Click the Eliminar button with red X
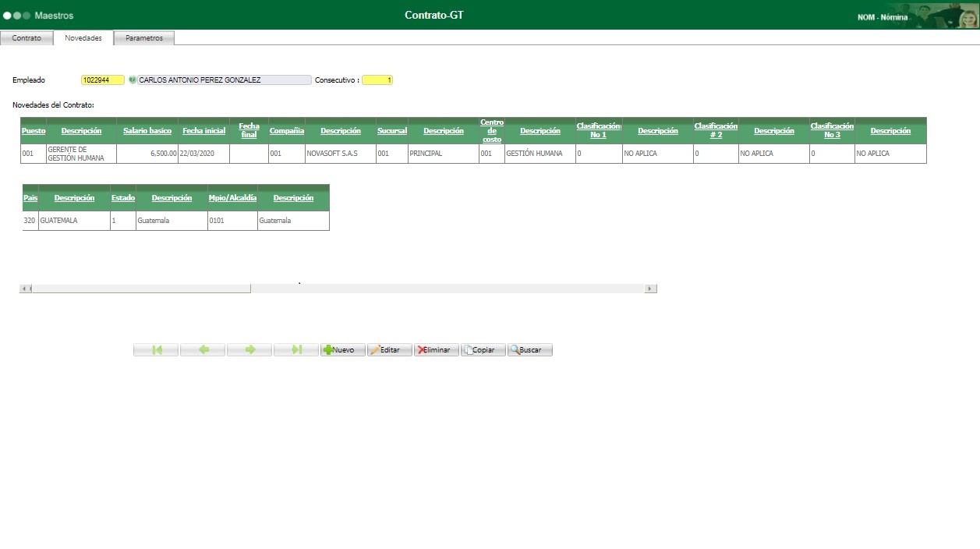 [437, 350]
